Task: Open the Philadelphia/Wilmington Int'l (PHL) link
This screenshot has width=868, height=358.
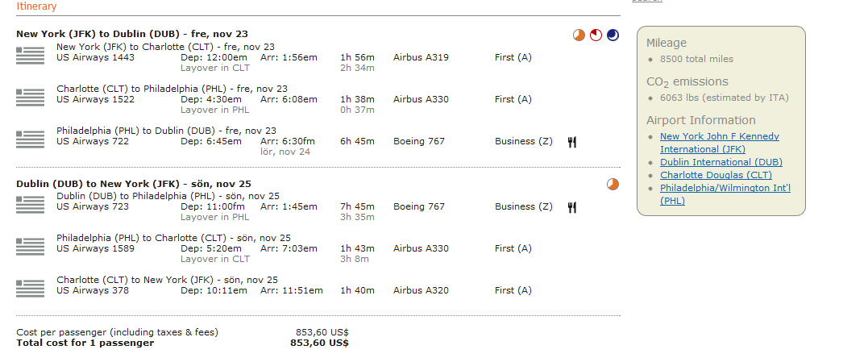Action: (x=725, y=194)
